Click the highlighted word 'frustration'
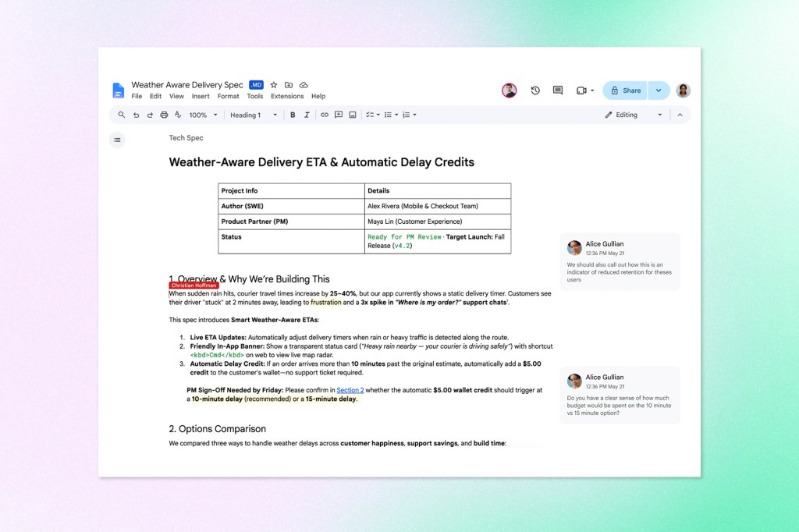Image resolution: width=799 pixels, height=532 pixels. click(x=326, y=302)
